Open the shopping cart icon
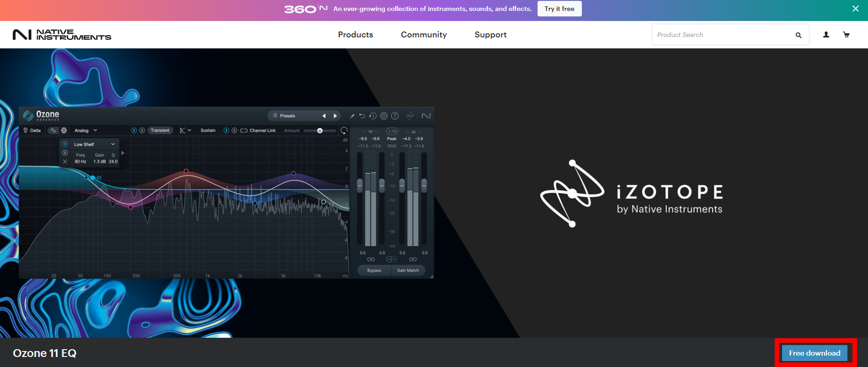 pos(846,35)
